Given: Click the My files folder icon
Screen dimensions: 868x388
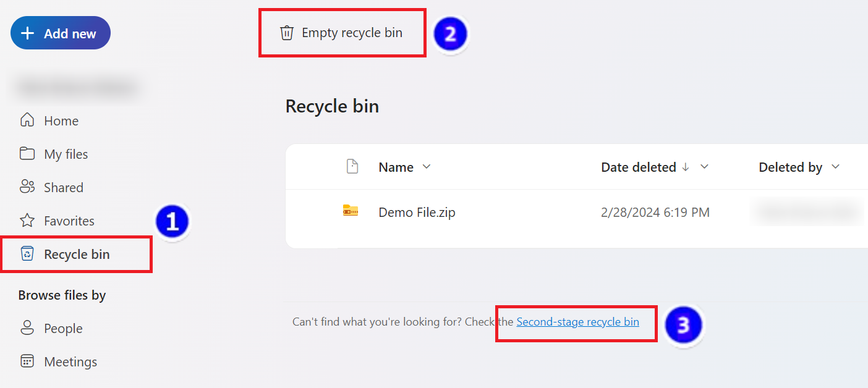Looking at the screenshot, I should pos(27,154).
